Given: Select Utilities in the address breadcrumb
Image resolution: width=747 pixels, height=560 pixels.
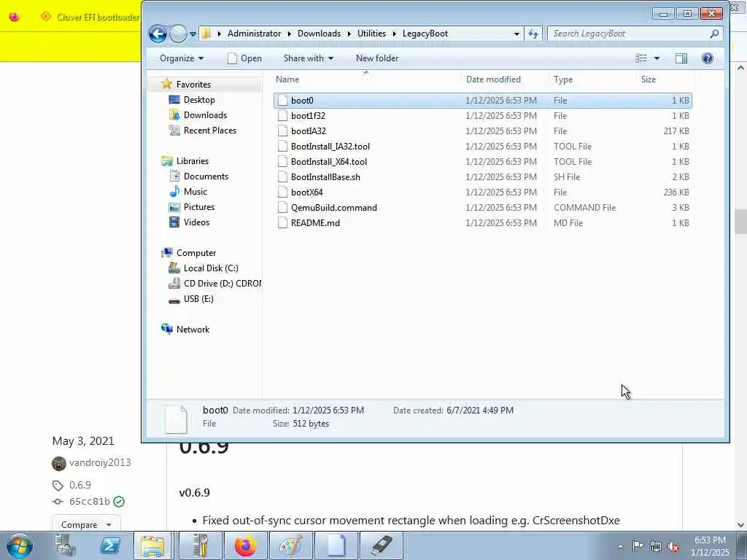Looking at the screenshot, I should (371, 34).
